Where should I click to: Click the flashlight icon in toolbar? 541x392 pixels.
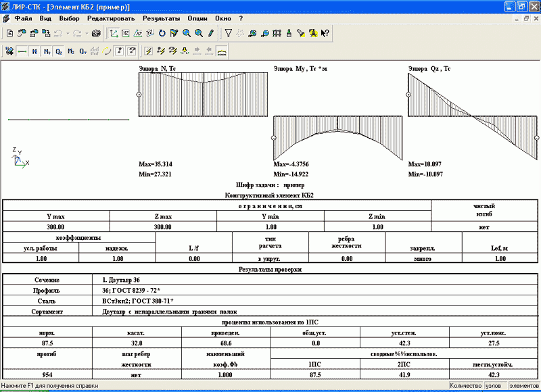coord(301,32)
